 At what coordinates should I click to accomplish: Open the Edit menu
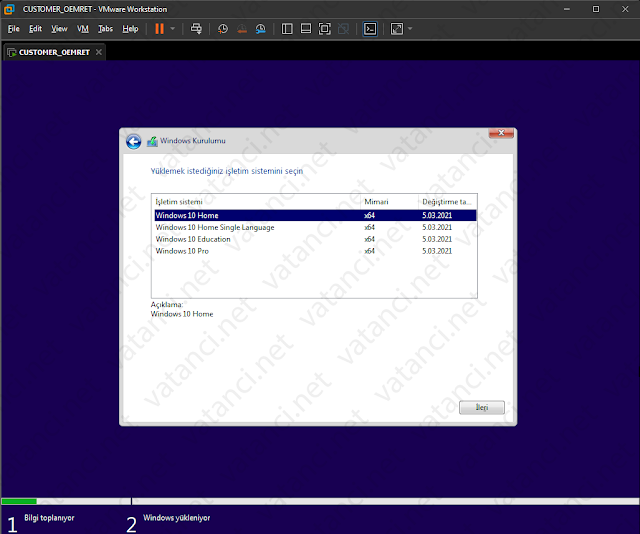click(36, 29)
